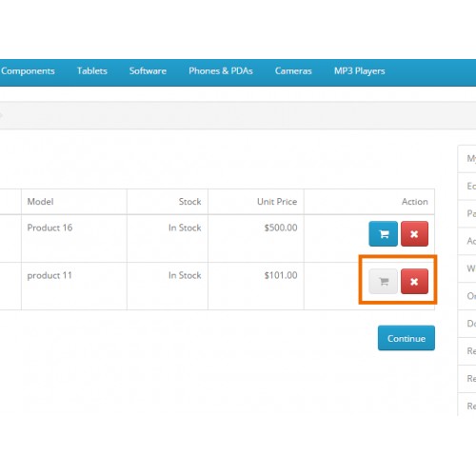476x476 pixels.
Task: Click the Continue button
Action: pyautogui.click(x=407, y=338)
